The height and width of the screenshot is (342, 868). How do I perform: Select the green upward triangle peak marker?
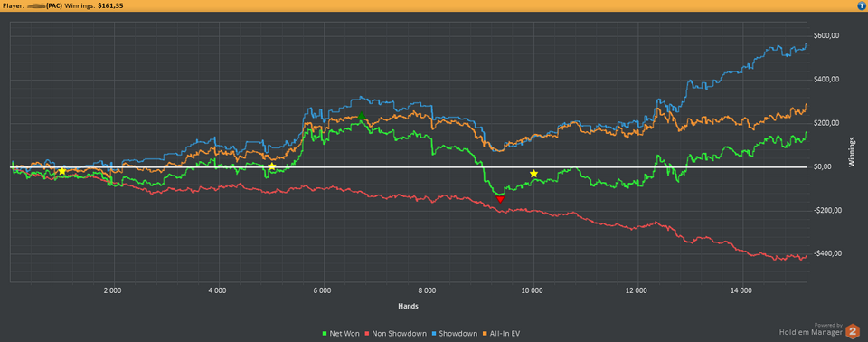pyautogui.click(x=362, y=117)
